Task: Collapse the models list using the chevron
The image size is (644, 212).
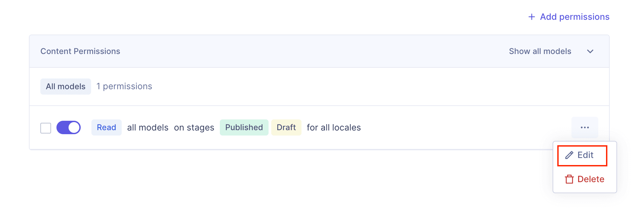Action: tap(591, 51)
